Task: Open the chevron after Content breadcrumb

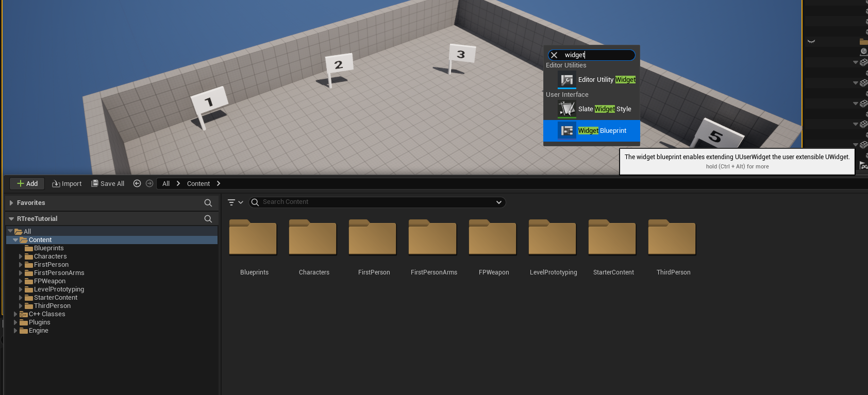Action: (x=219, y=183)
